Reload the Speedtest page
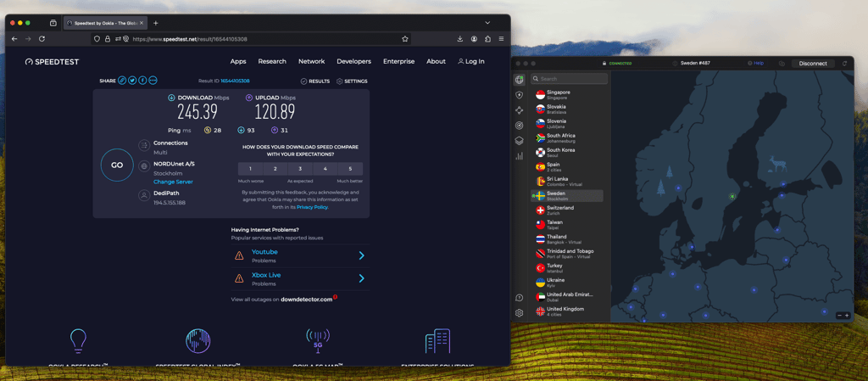The height and width of the screenshot is (381, 868). 42,39
